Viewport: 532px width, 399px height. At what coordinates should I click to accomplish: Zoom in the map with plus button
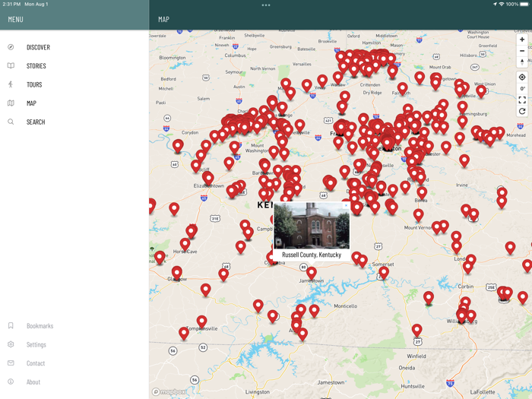[522, 40]
